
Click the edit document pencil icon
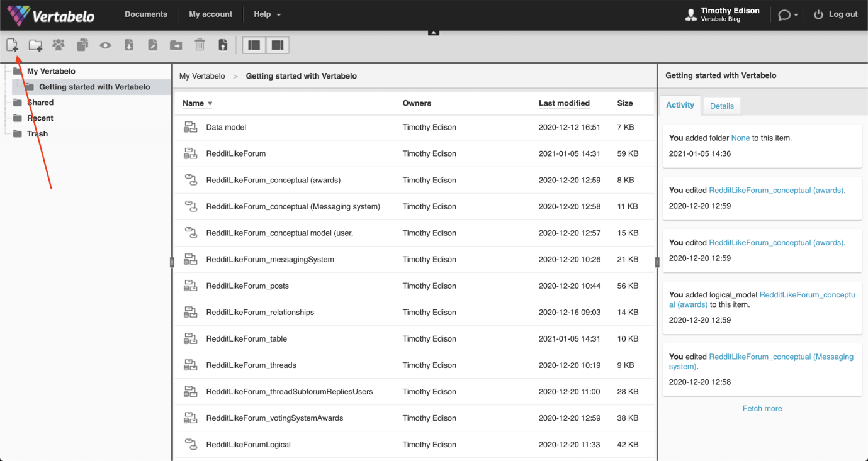coord(152,45)
